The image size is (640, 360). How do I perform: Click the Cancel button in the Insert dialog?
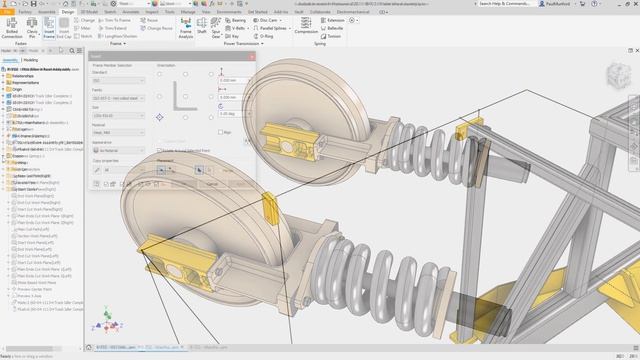tap(212, 184)
